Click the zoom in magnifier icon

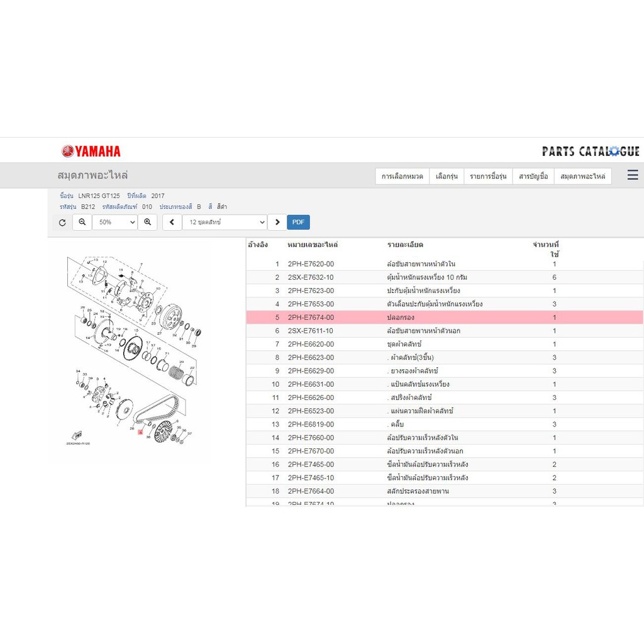(147, 222)
